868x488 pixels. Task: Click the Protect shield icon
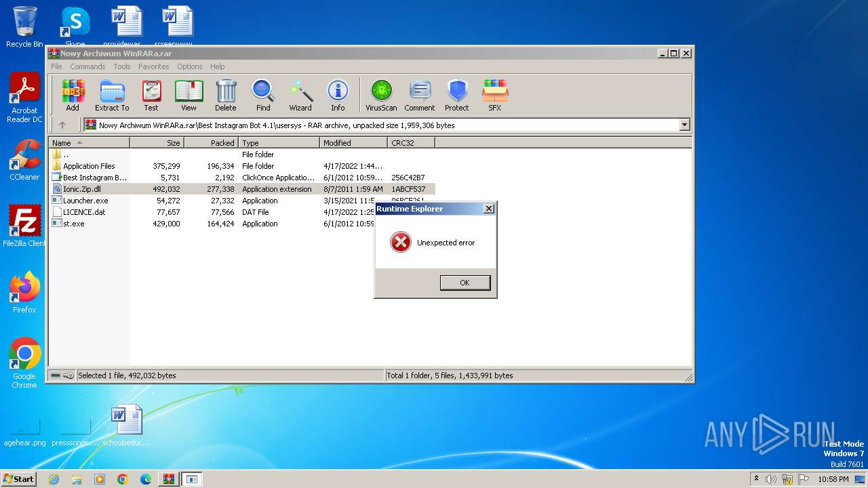click(x=457, y=96)
